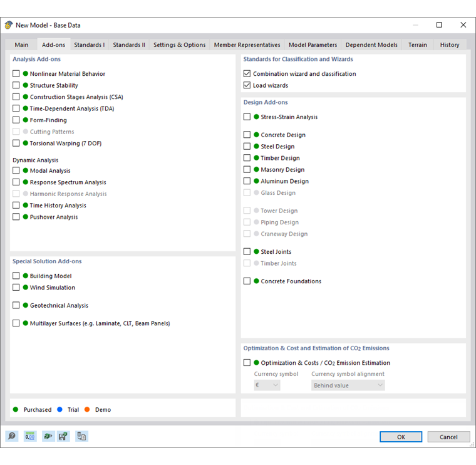Open the Currency symbol dropdown
This screenshot has width=476, height=465.
267,385
